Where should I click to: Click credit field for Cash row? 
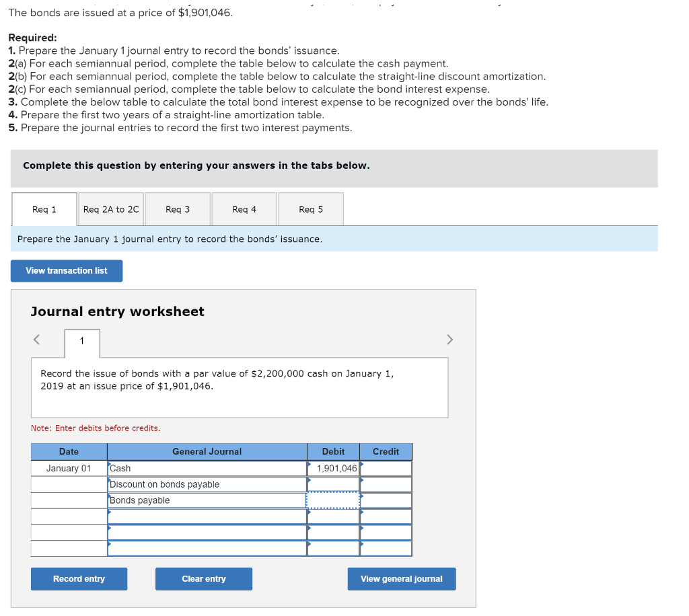pos(386,469)
